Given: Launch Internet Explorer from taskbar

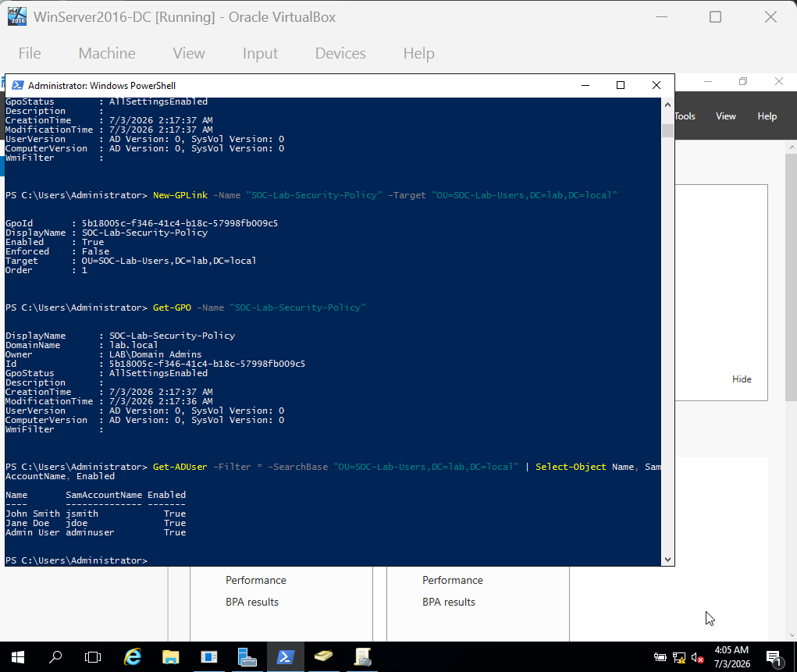Looking at the screenshot, I should coord(133,657).
